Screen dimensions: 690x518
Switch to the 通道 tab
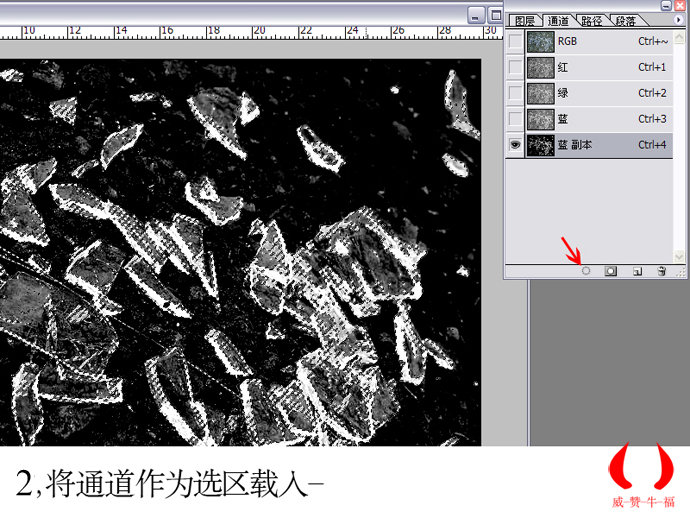point(558,21)
